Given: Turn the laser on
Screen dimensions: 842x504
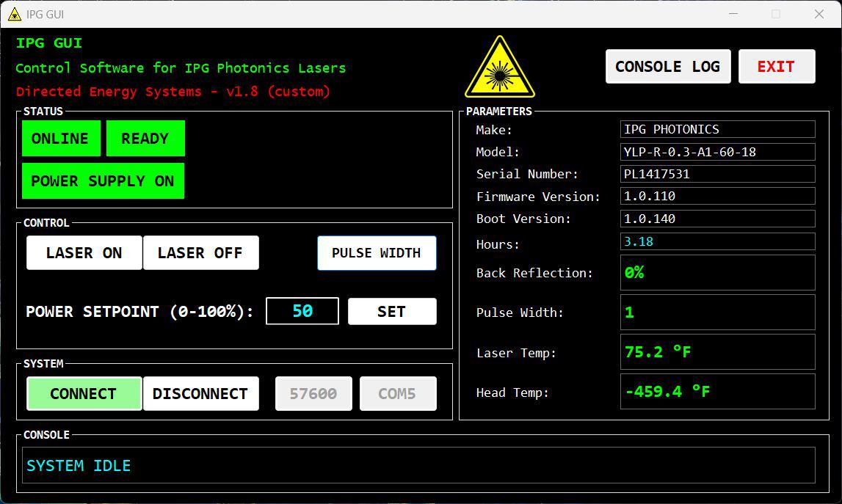Looking at the screenshot, I should [x=84, y=253].
